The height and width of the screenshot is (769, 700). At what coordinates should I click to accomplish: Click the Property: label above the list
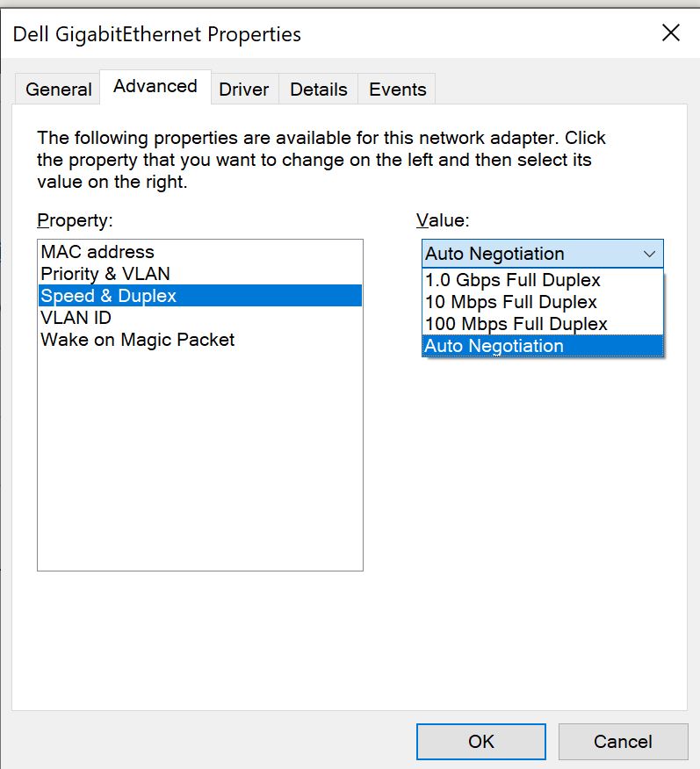click(x=76, y=219)
